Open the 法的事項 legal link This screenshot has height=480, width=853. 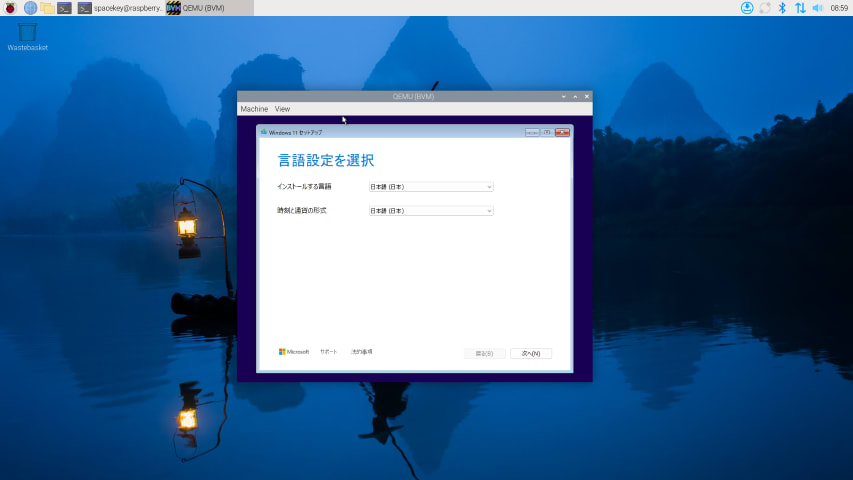362,352
